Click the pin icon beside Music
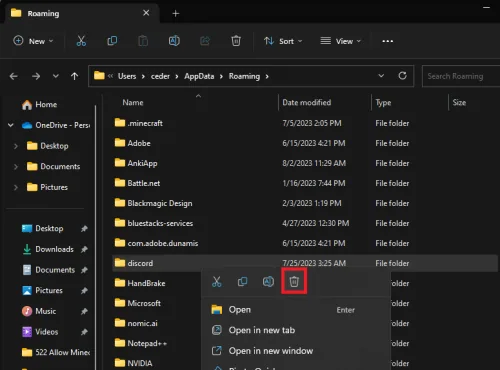The image size is (500, 370). [84, 311]
